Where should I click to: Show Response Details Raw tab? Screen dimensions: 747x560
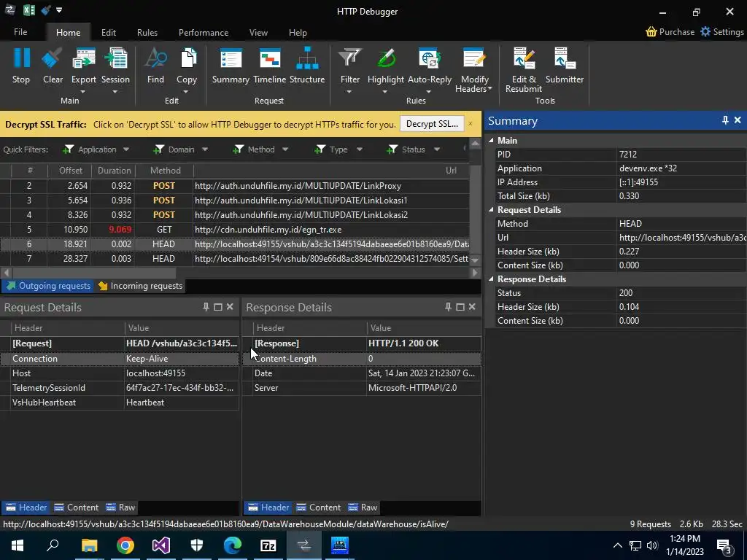click(363, 507)
